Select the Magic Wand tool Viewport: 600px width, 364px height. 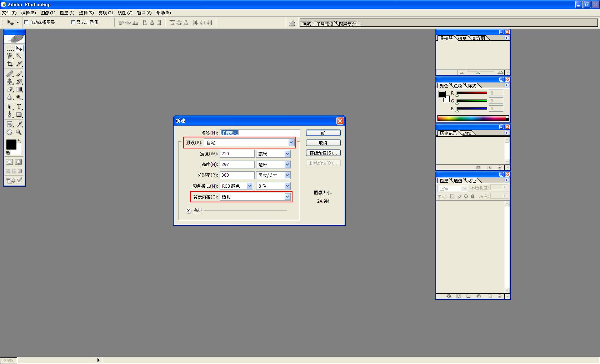(19, 56)
